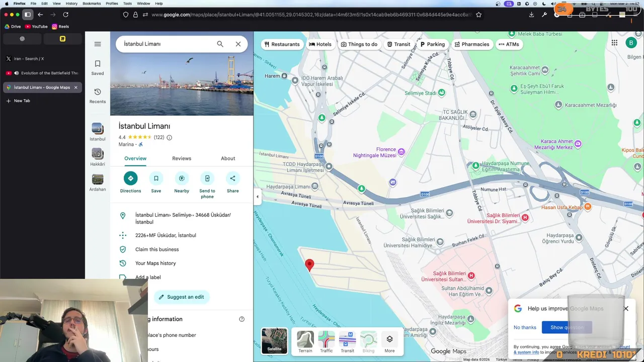
Task: Click the rating info icon
Action: [169, 137]
